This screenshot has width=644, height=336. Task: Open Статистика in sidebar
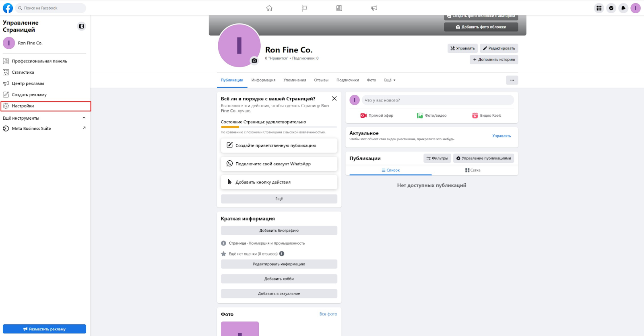[x=44, y=73]
